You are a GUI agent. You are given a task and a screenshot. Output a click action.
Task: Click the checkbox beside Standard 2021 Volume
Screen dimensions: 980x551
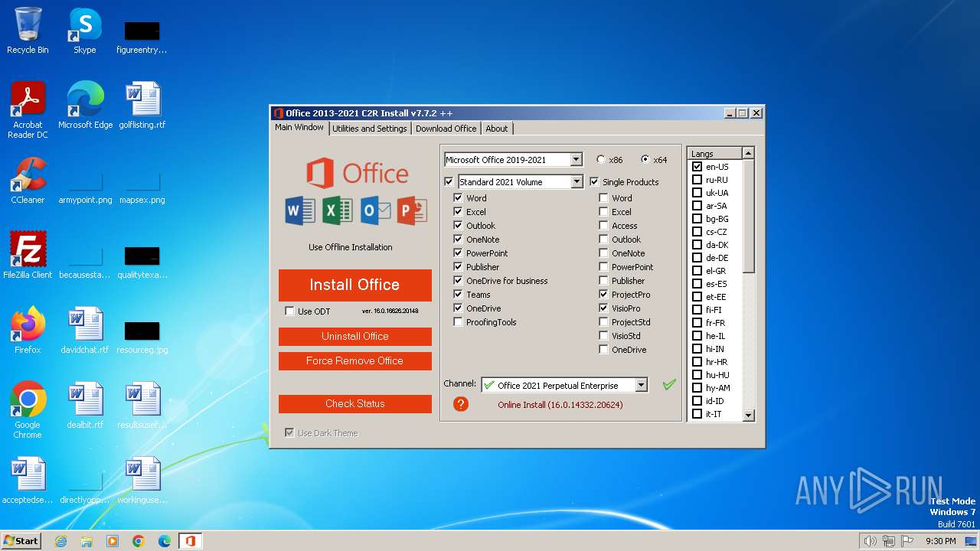(449, 182)
